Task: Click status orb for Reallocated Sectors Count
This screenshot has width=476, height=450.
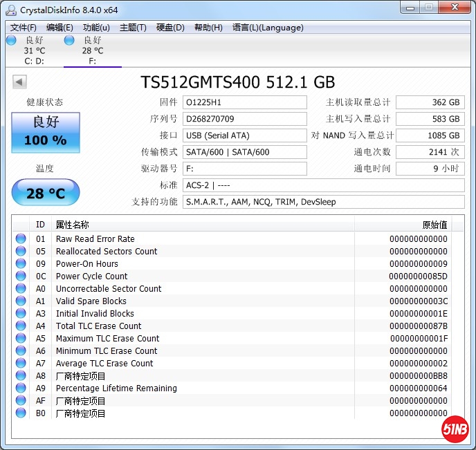Action: coord(21,252)
